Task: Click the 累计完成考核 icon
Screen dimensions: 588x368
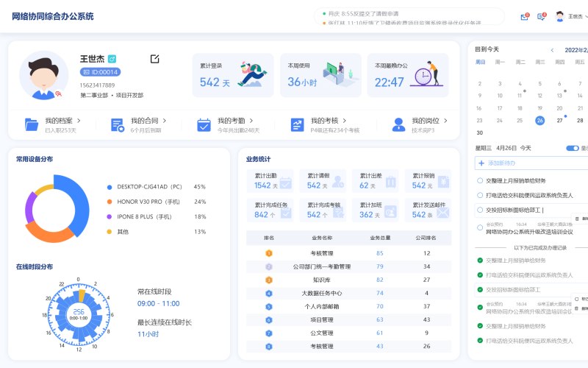Action: (338, 213)
